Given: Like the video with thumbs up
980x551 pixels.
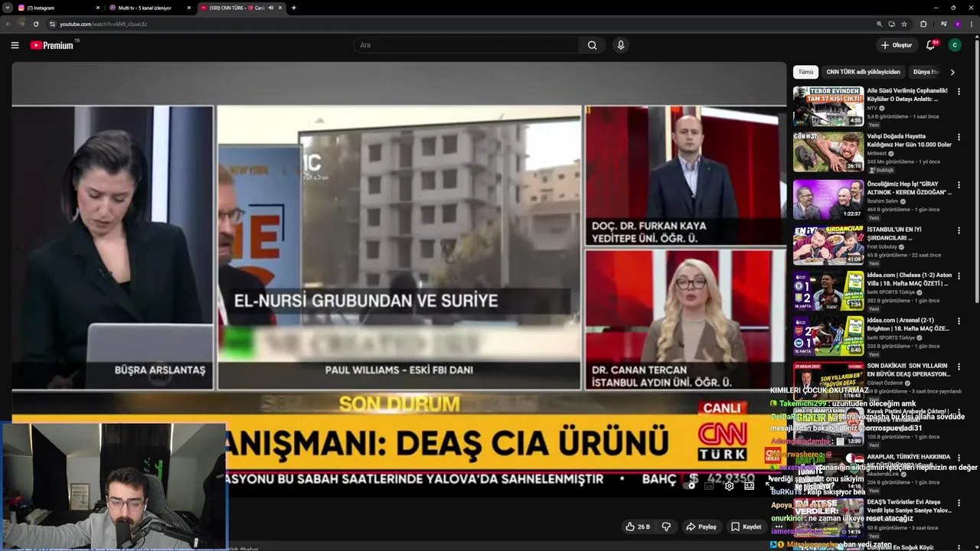Looking at the screenshot, I should [638, 527].
